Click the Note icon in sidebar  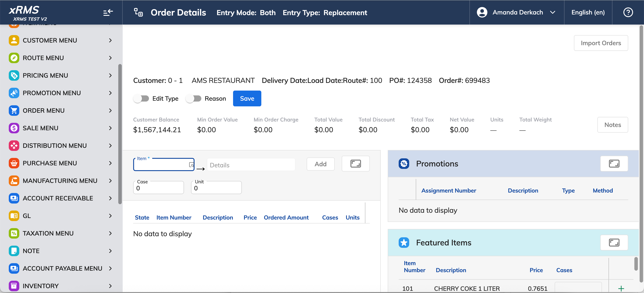click(14, 250)
